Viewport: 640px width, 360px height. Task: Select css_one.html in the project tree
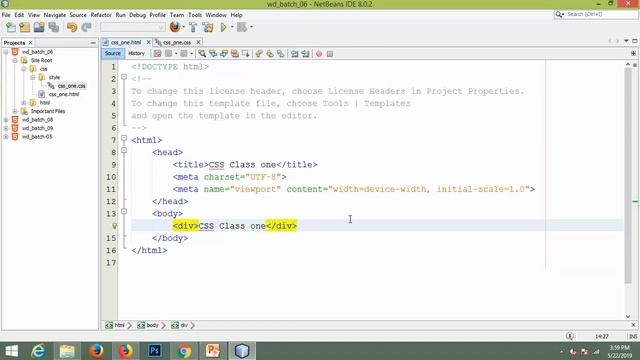tap(64, 94)
